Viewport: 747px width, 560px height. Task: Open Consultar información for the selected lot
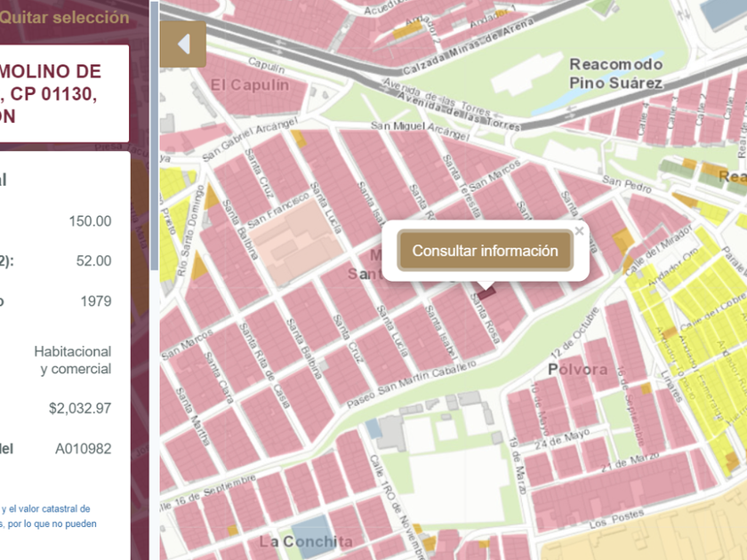click(485, 251)
